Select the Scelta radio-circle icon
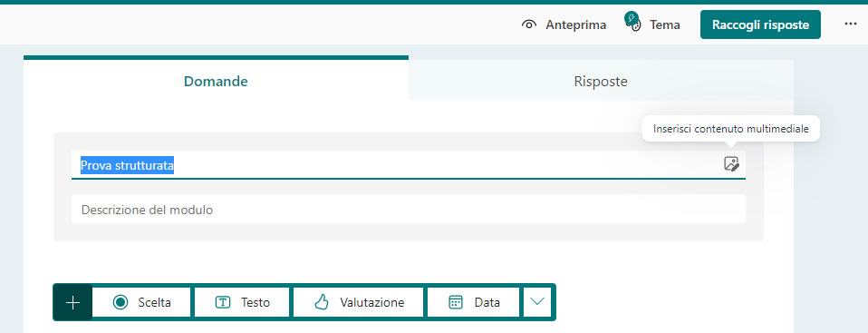The width and height of the screenshot is (868, 333). click(x=121, y=302)
